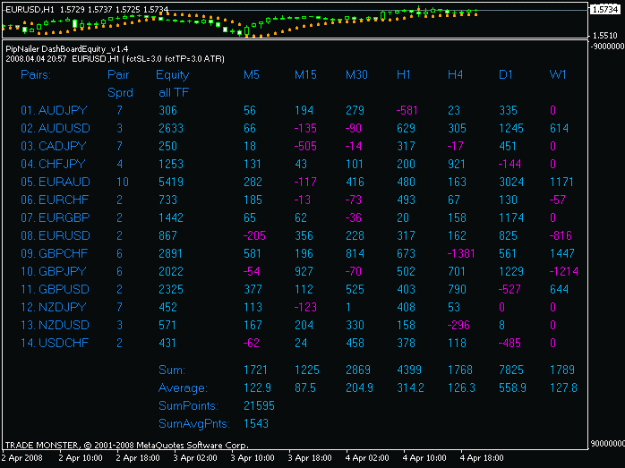Click the EURUSD M5 value -205
Screen dimensions: 625x468
point(254,236)
